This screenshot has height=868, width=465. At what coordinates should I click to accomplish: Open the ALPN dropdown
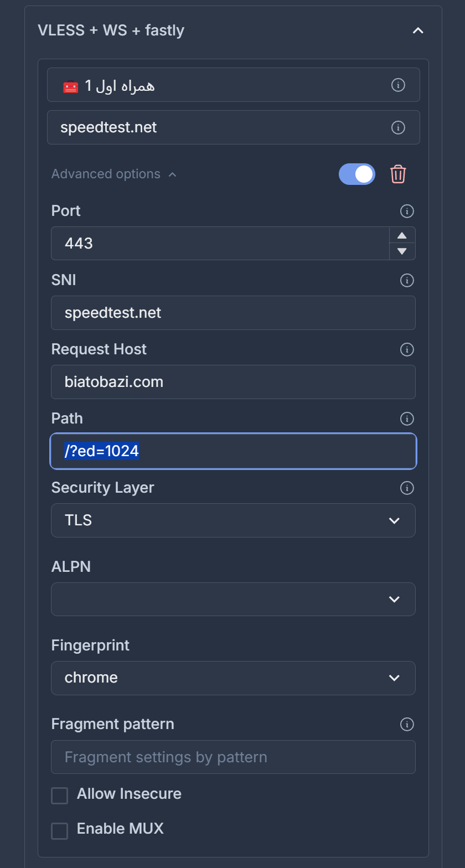tap(233, 599)
